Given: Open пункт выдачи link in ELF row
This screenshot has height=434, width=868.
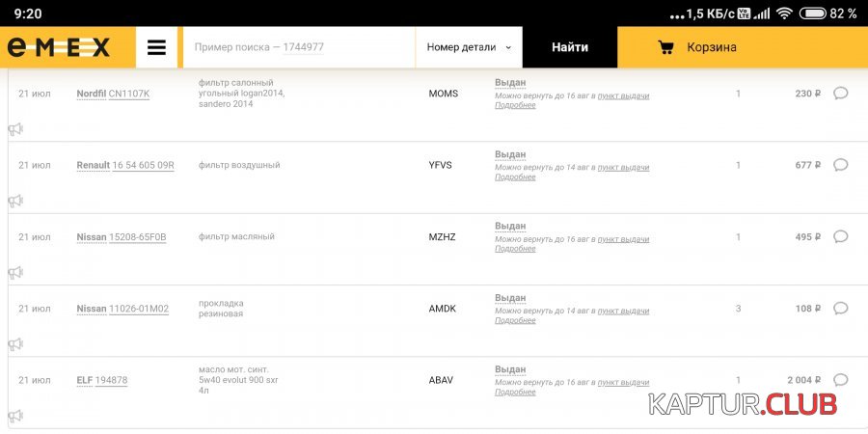Looking at the screenshot, I should pos(623,383).
